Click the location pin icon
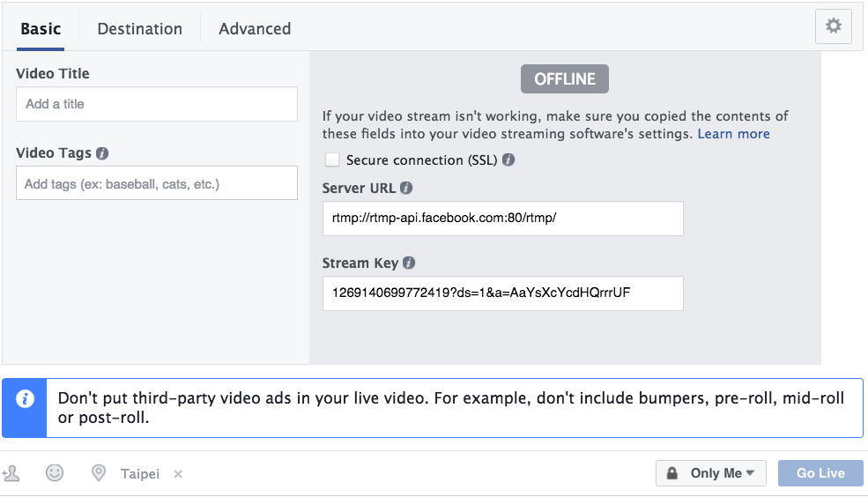Viewport: 868px width, 497px height. [99, 473]
